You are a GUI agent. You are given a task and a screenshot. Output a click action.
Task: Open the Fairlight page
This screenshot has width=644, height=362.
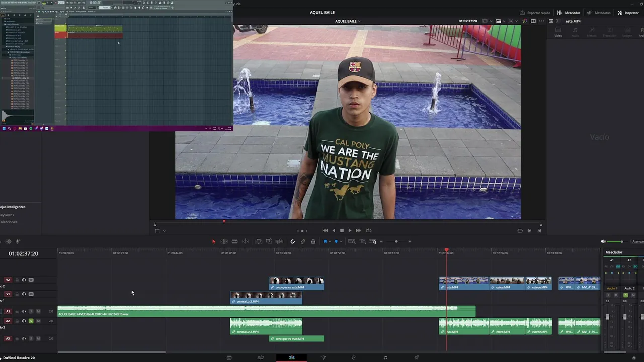(x=385, y=358)
